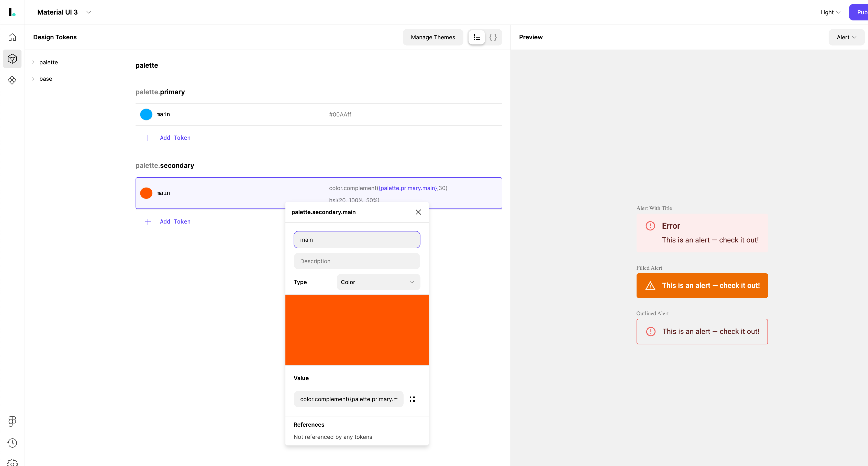Open the Alert preview component dropdown
The width and height of the screenshot is (868, 466).
click(x=847, y=37)
